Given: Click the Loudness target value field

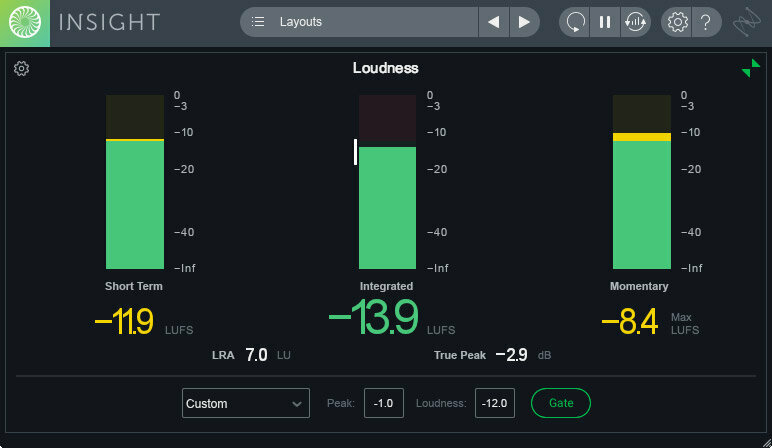Looking at the screenshot, I should pyautogui.click(x=495, y=403).
